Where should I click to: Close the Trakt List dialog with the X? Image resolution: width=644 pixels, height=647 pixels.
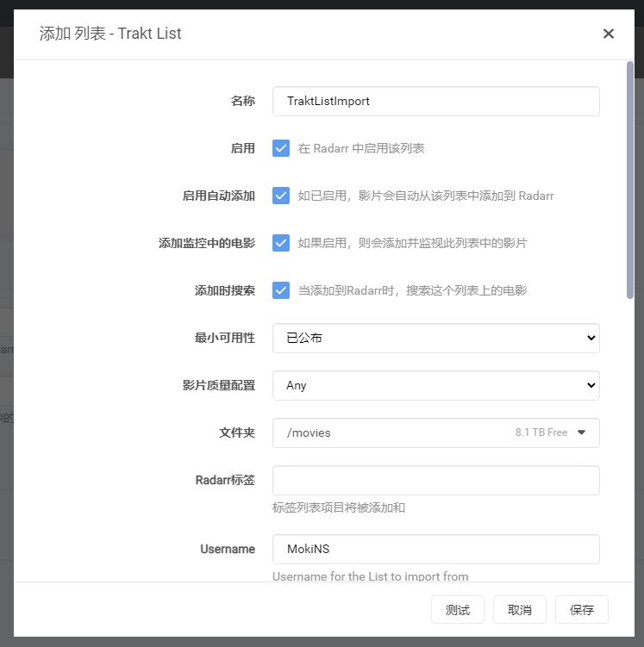point(608,34)
